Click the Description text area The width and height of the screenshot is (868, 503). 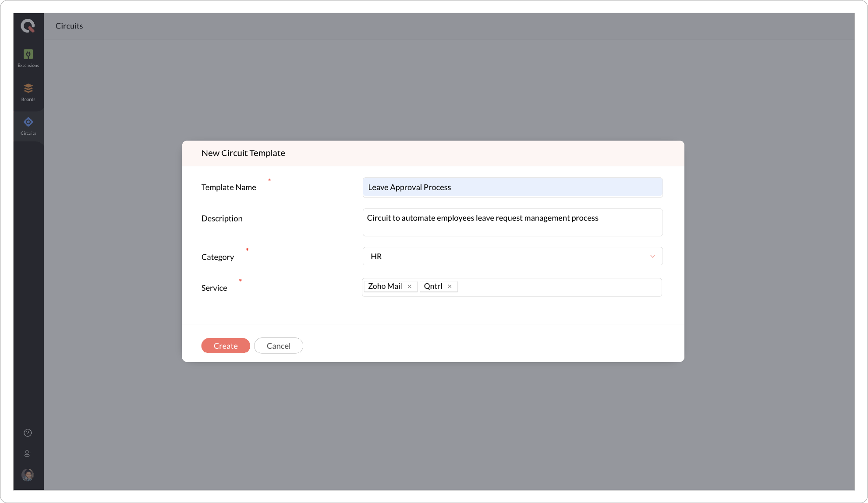click(x=513, y=222)
